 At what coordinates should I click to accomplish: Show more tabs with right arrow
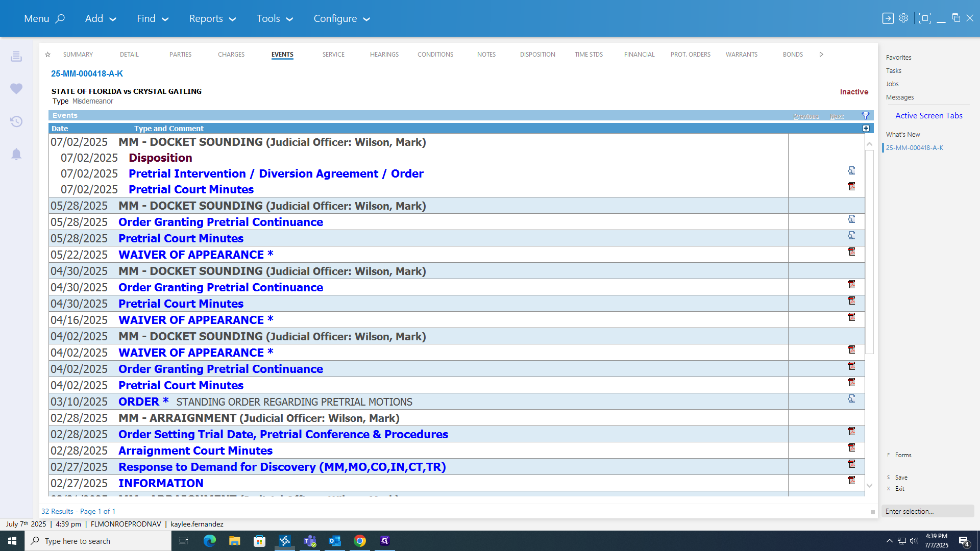[x=821, y=55]
